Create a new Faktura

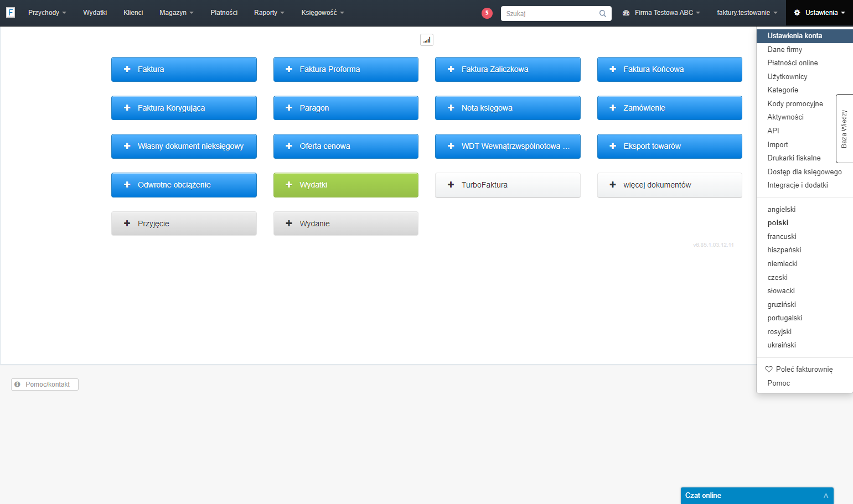click(x=184, y=69)
